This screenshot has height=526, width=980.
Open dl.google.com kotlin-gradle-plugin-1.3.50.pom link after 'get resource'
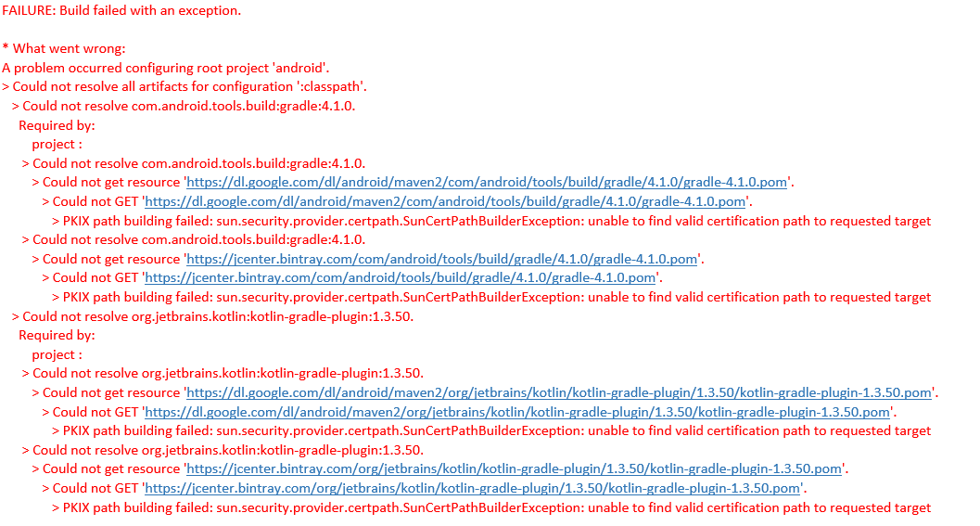tap(559, 392)
